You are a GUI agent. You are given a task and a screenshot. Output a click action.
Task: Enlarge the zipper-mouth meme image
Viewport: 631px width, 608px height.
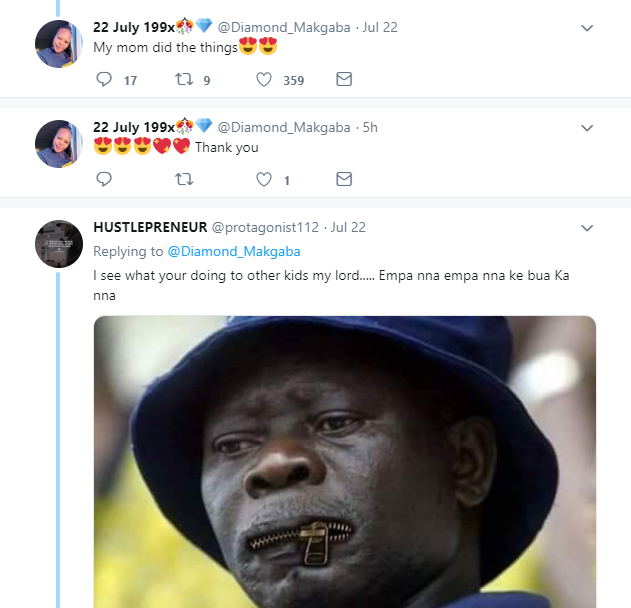pyautogui.click(x=345, y=460)
